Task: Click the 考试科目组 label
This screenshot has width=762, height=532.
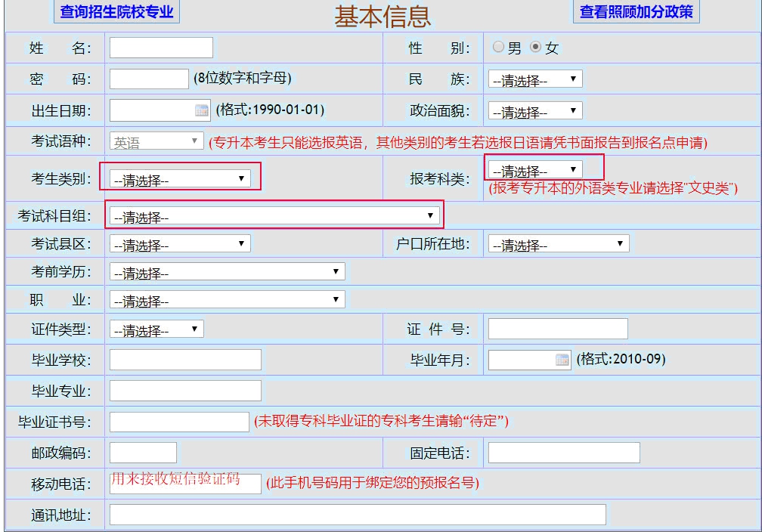Action: [x=54, y=215]
